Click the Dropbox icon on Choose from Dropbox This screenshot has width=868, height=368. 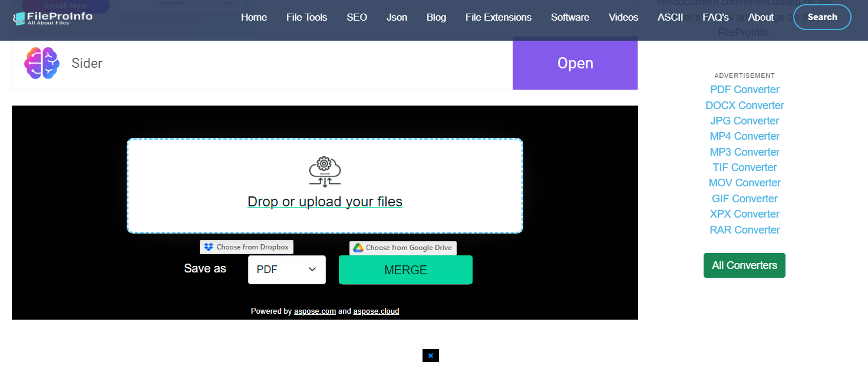(x=207, y=247)
